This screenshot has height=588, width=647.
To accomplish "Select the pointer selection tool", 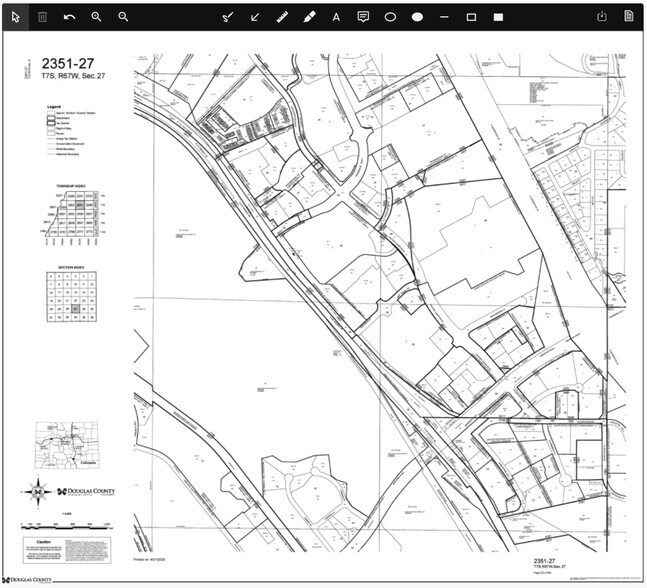I will pos(15,16).
